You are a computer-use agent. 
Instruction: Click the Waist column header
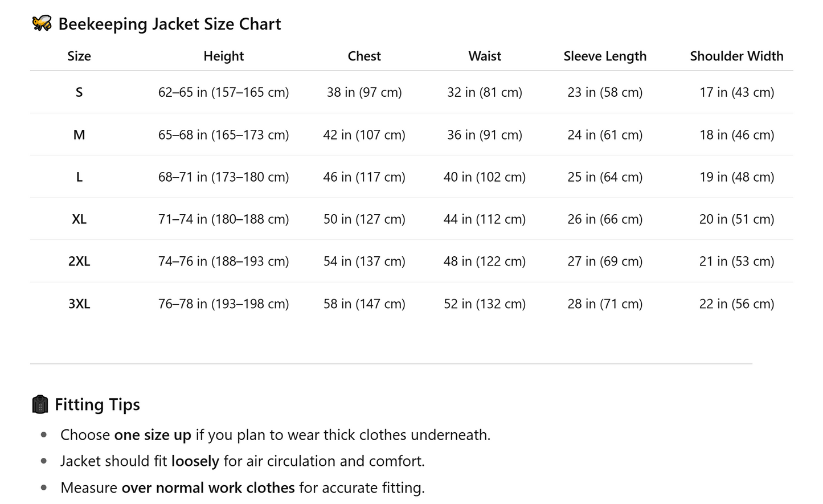[x=485, y=56]
